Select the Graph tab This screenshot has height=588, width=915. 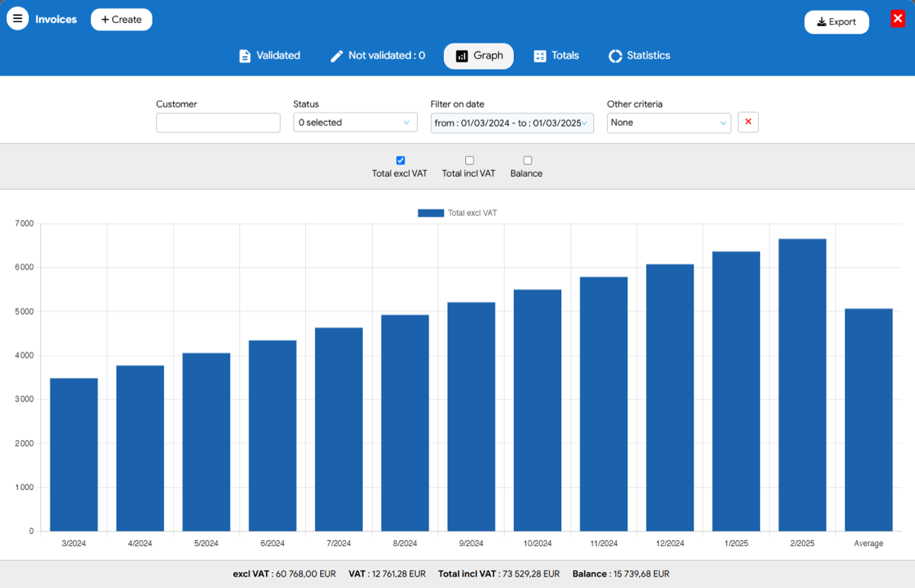pyautogui.click(x=479, y=56)
